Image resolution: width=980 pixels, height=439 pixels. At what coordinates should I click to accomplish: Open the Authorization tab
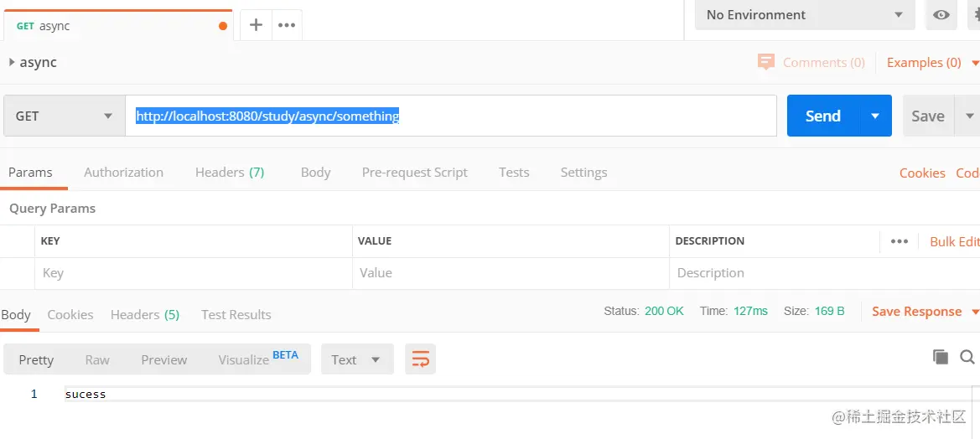[x=124, y=173]
